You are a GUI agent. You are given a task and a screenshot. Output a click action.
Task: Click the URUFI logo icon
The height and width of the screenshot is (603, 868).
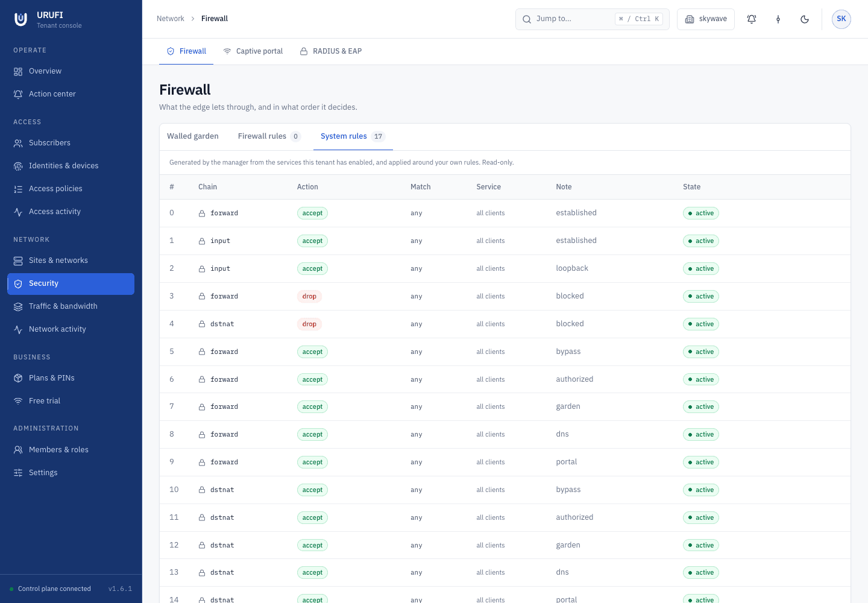20,19
